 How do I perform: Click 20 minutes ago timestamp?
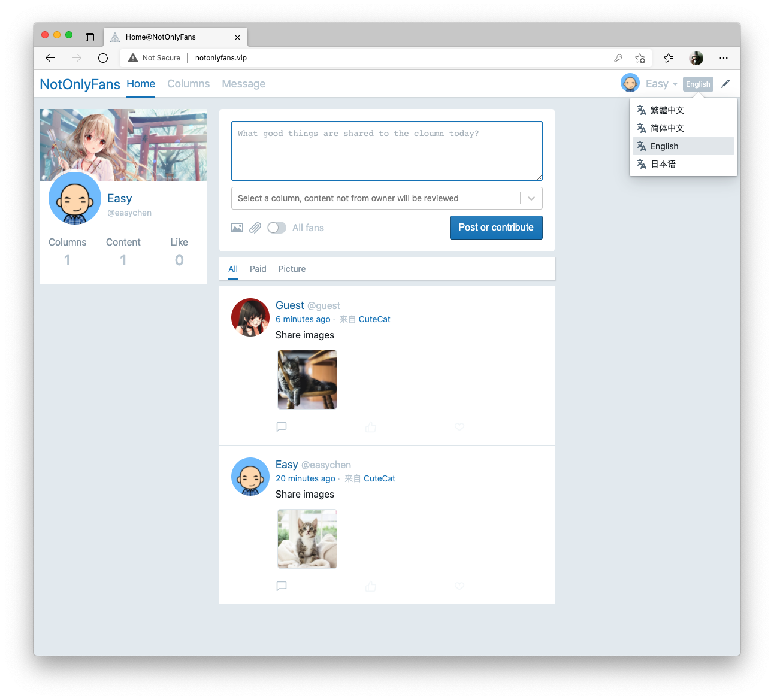(306, 478)
